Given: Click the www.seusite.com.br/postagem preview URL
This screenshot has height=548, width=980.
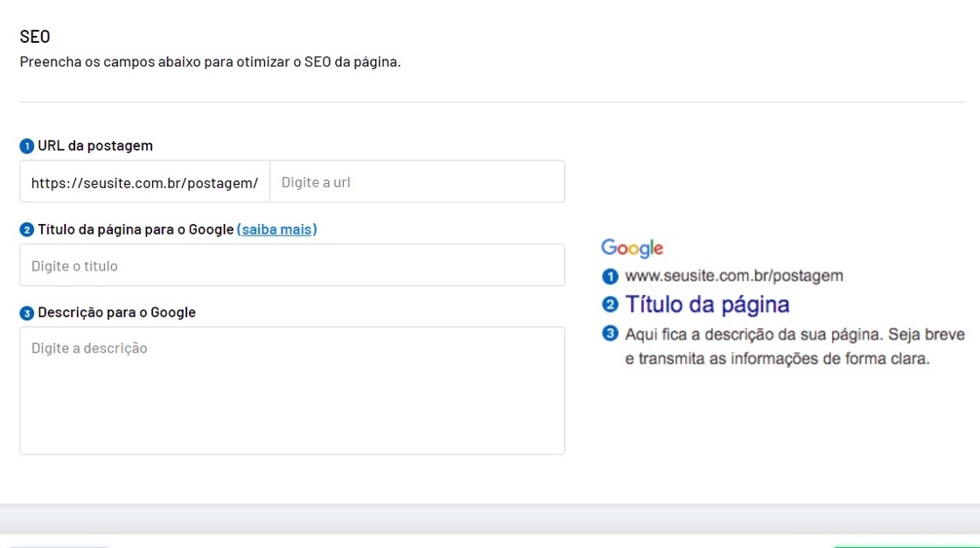Looking at the screenshot, I should point(733,277).
